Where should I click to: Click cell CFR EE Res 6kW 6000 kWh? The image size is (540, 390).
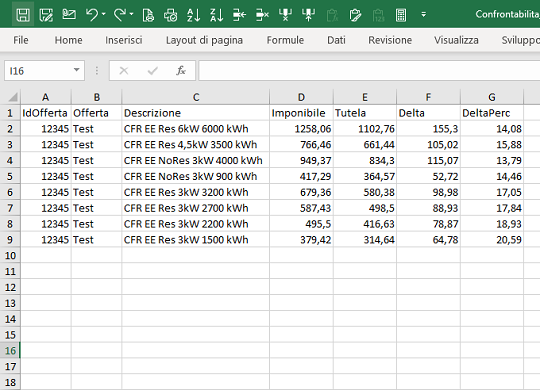[x=196, y=129]
